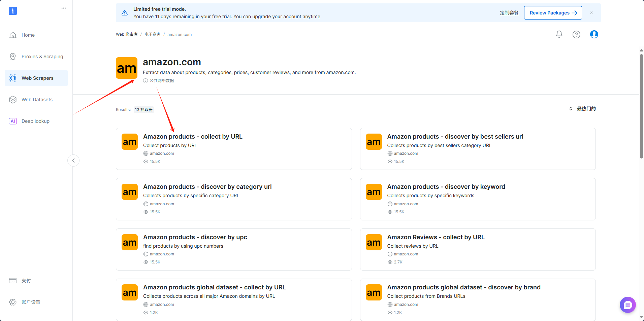This screenshot has height=321, width=644.
Task: Open Web Datasets in sidebar
Action: [x=36, y=100]
